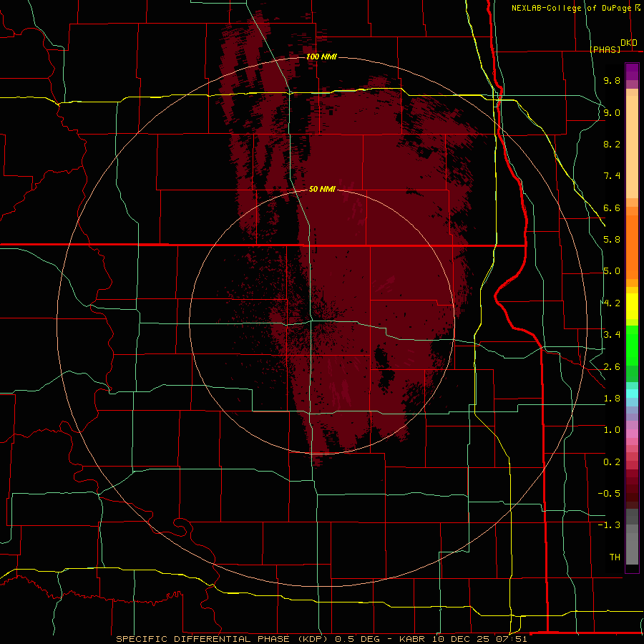The height and width of the screenshot is (644, 644).
Task: Click the 2.6 legend value
Action: (612, 366)
